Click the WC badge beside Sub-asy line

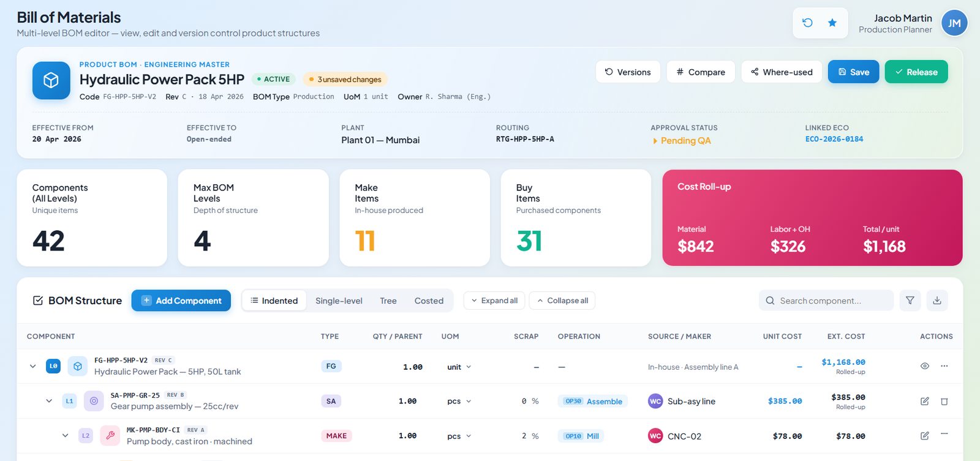pyautogui.click(x=655, y=401)
